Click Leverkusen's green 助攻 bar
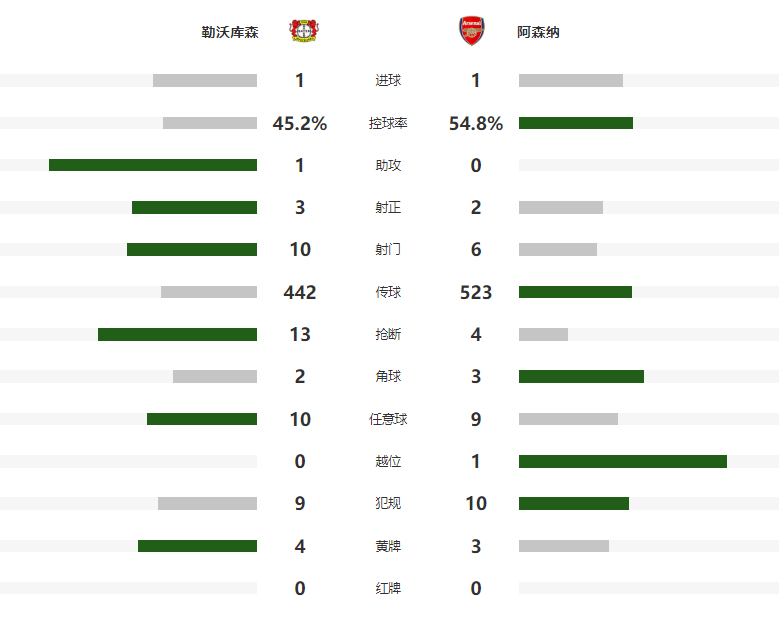The image size is (779, 619). [x=153, y=165]
